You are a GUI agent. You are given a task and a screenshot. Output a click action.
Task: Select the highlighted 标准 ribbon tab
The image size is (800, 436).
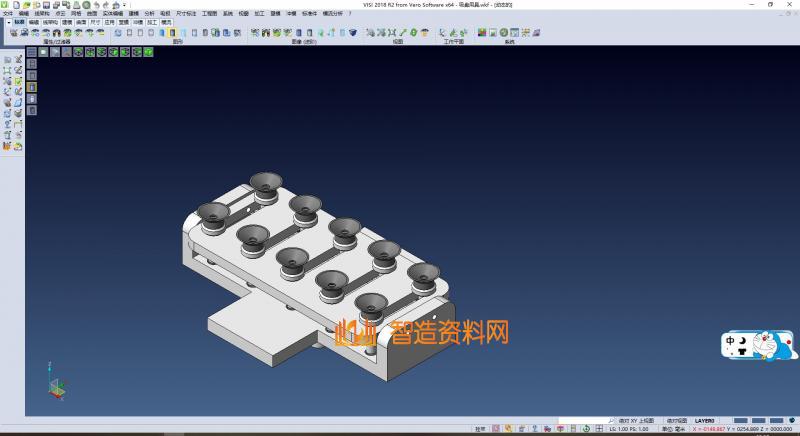pyautogui.click(x=19, y=22)
